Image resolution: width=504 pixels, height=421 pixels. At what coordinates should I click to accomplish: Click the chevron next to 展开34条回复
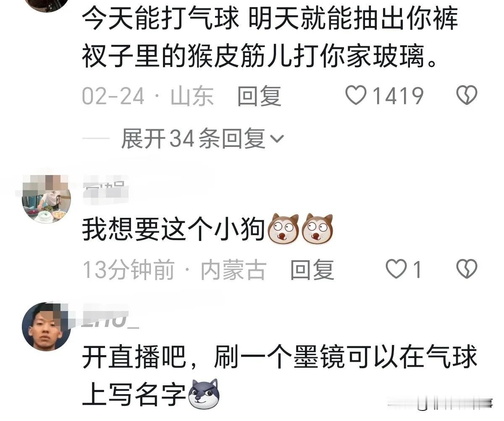coord(276,139)
